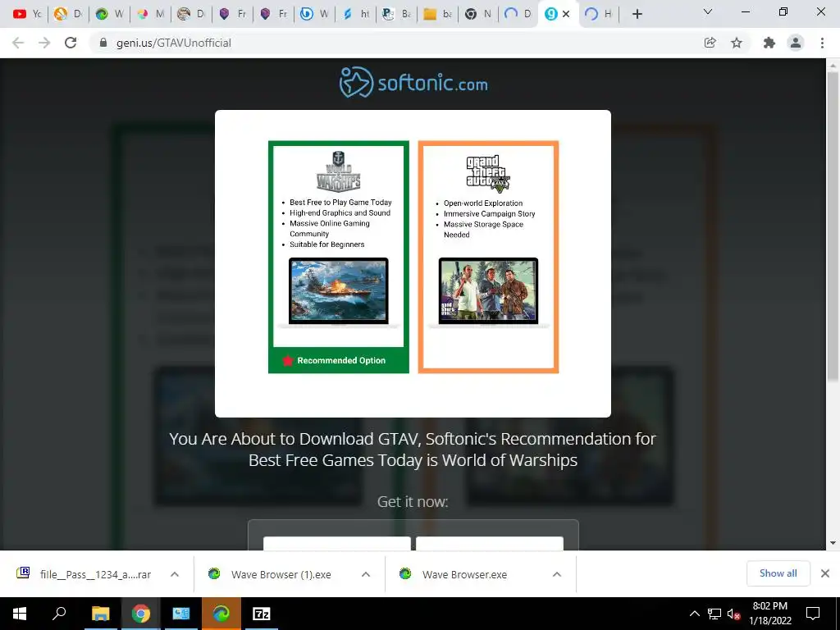Click the vertical page scrollbar thumb
Screen dimensions: 840x630
point(833,226)
